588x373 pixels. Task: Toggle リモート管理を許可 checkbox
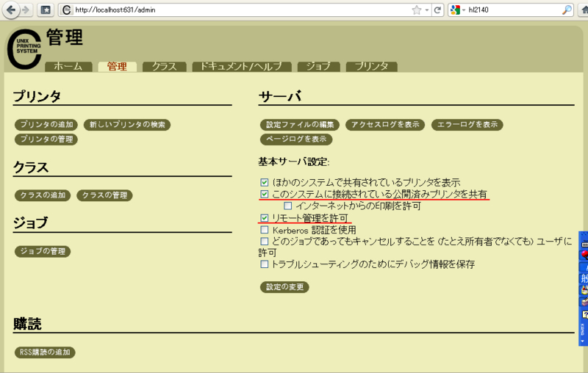point(265,217)
